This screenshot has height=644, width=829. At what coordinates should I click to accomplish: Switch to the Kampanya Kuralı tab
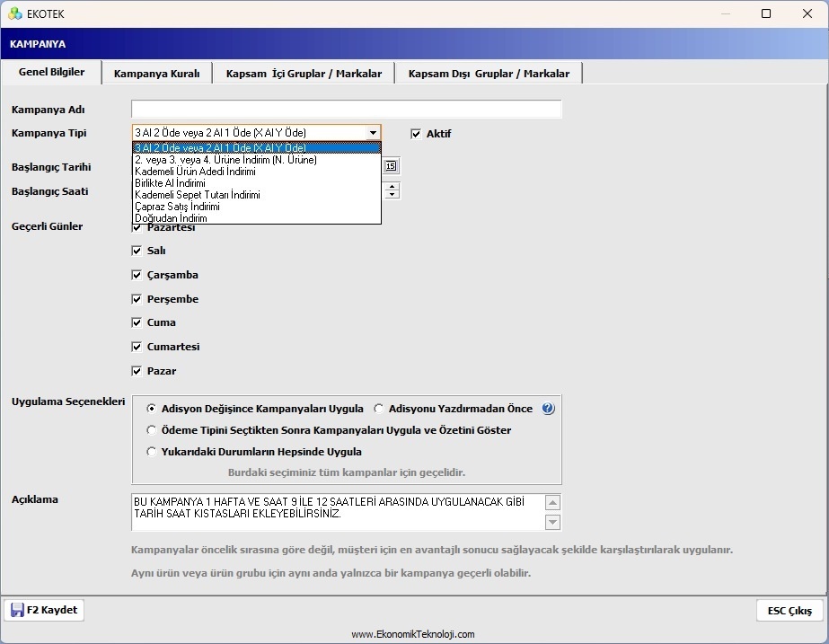tap(156, 74)
